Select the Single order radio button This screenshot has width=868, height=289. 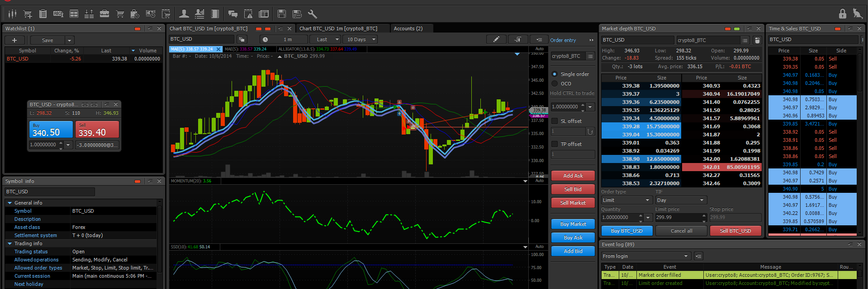555,74
